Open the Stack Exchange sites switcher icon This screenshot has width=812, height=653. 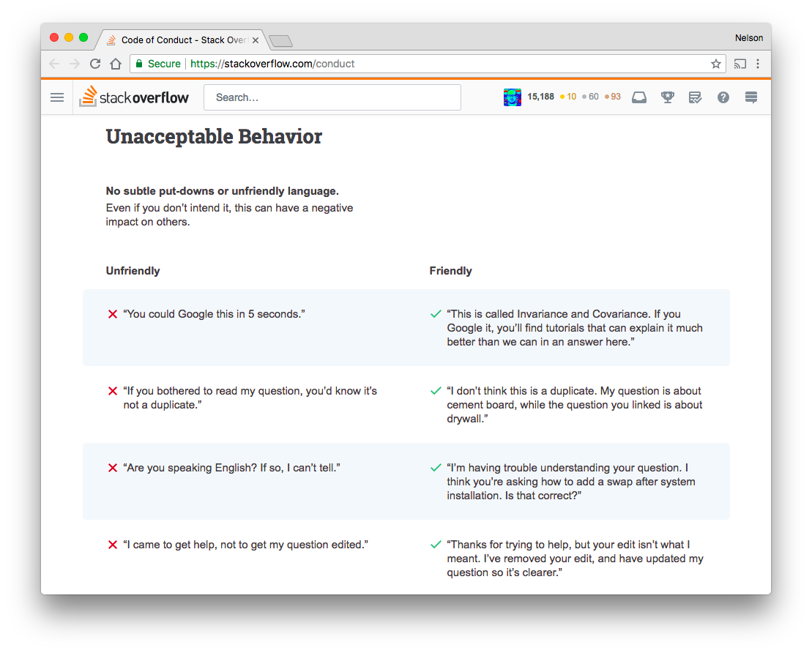(x=750, y=97)
